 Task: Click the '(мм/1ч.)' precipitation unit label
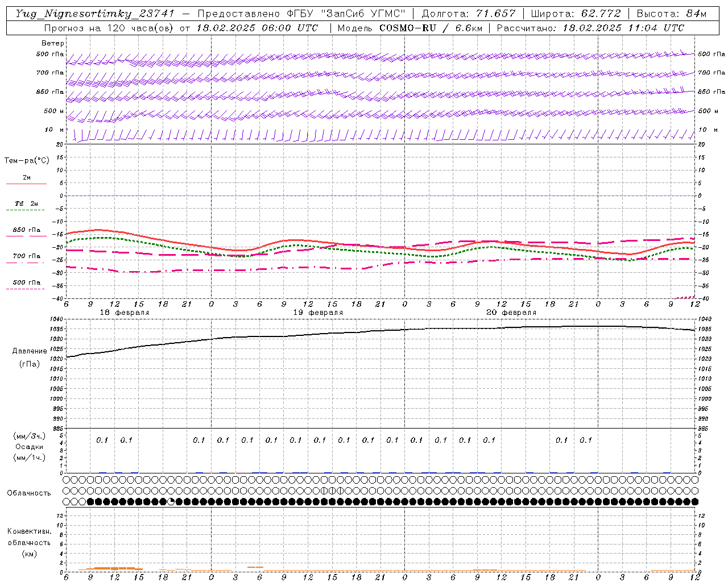30,458
